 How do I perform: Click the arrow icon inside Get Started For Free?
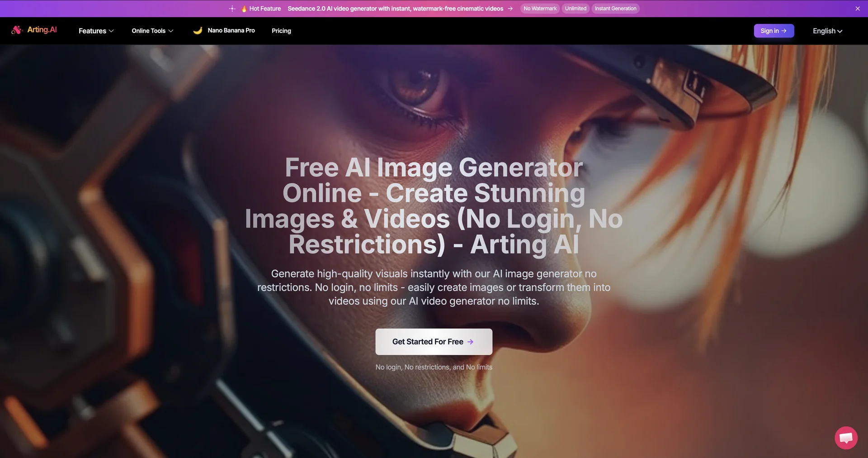[x=470, y=342]
